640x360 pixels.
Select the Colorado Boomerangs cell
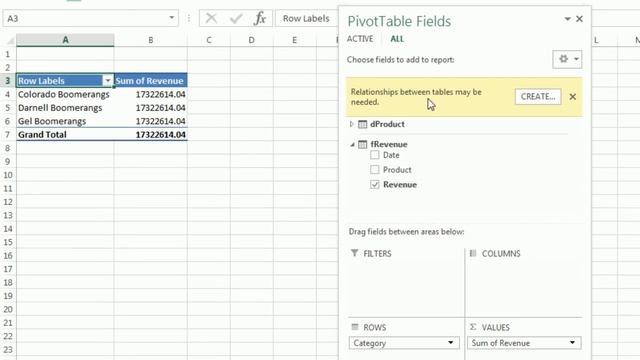tap(65, 94)
